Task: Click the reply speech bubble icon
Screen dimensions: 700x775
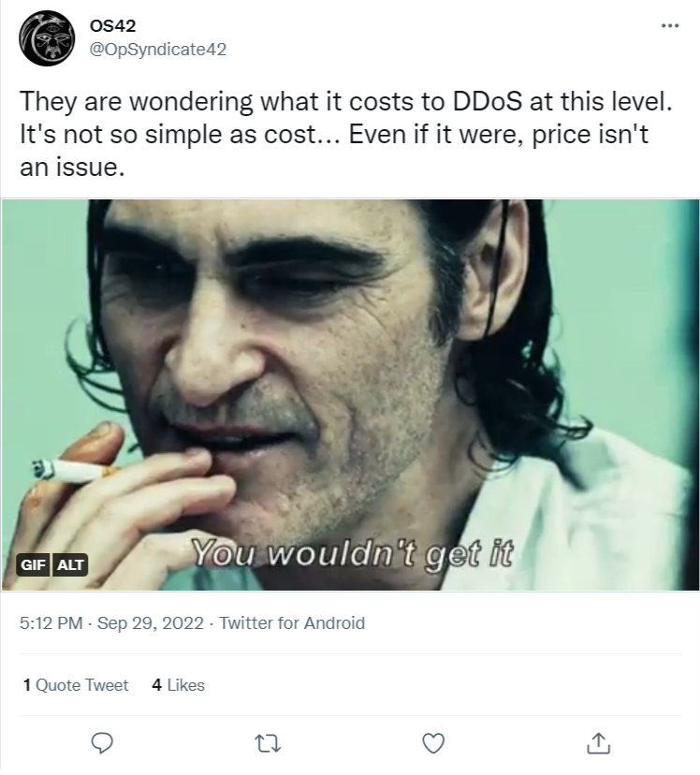Action: tap(102, 743)
